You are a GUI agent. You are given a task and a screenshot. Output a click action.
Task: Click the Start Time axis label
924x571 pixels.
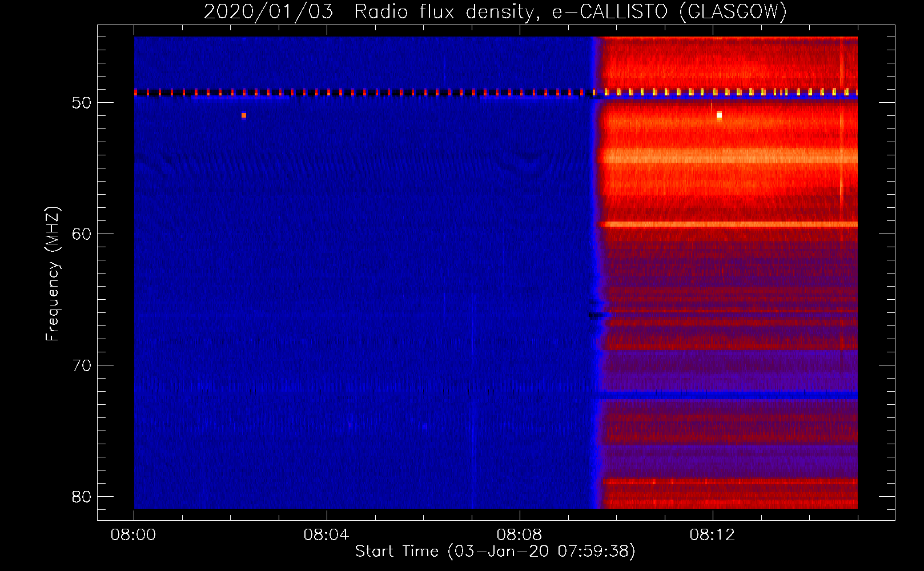pyautogui.click(x=495, y=551)
